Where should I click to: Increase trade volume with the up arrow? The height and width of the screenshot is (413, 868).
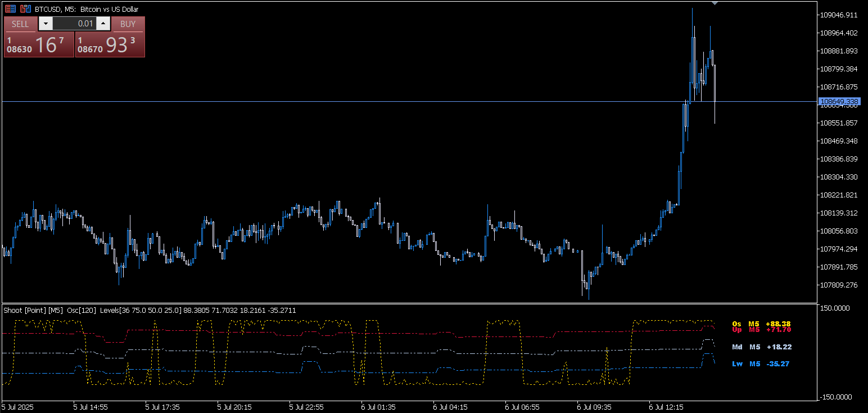[103, 24]
